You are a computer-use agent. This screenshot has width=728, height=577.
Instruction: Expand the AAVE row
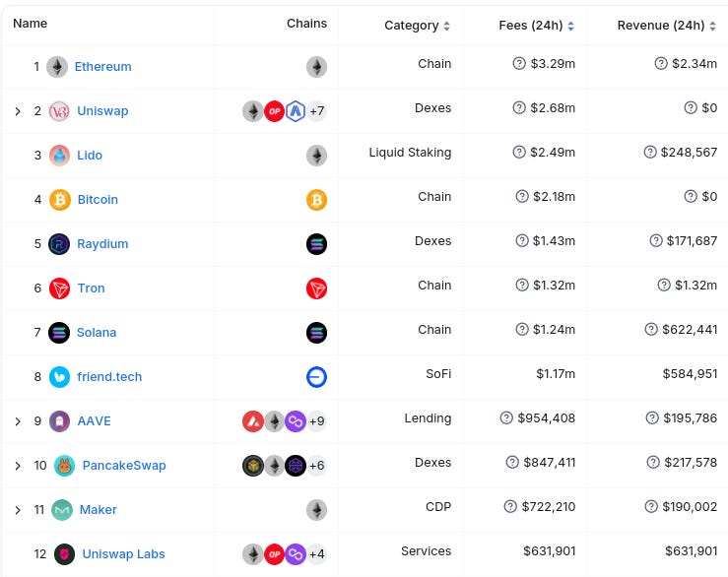18,421
